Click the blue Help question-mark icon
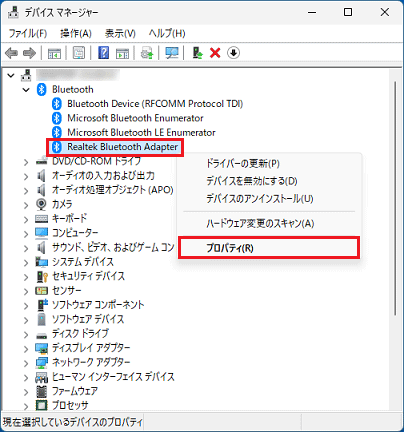 pyautogui.click(x=104, y=53)
